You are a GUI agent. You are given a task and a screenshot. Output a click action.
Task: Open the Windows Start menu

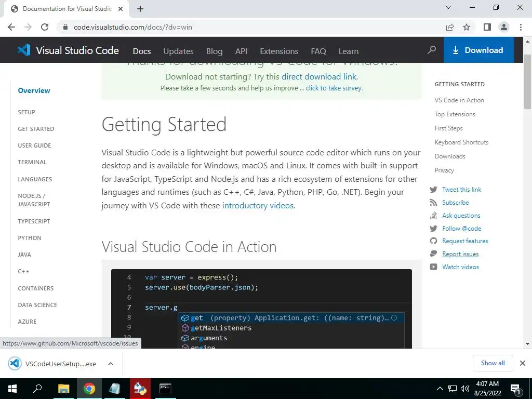[x=12, y=389]
